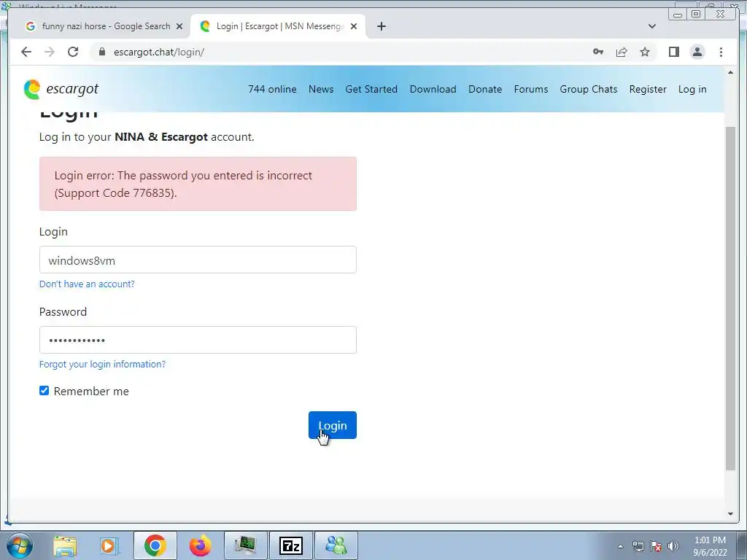Image resolution: width=747 pixels, height=560 pixels.
Task: Reload the Escargot login page
Action: (x=73, y=52)
